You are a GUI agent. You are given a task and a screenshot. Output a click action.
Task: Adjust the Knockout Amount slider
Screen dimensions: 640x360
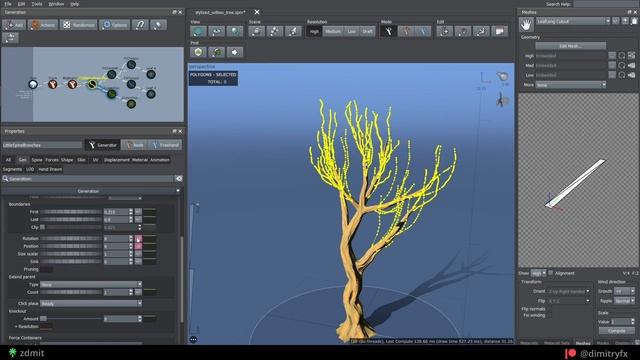(71, 318)
